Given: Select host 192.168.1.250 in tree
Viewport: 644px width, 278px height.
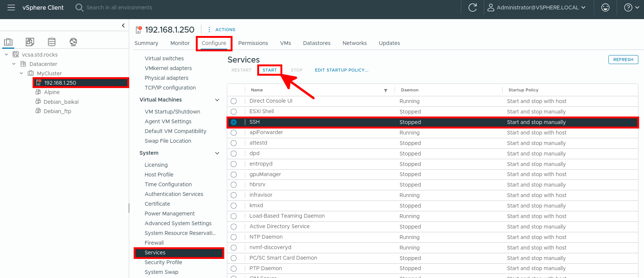Looking at the screenshot, I should (60, 83).
